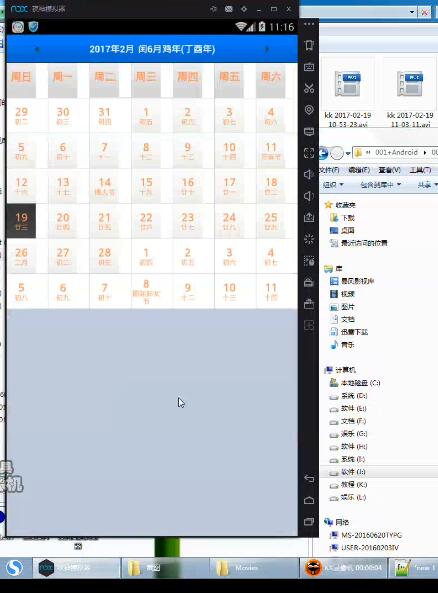Go to next month in calendar header
438x593 pixels.
point(267,49)
